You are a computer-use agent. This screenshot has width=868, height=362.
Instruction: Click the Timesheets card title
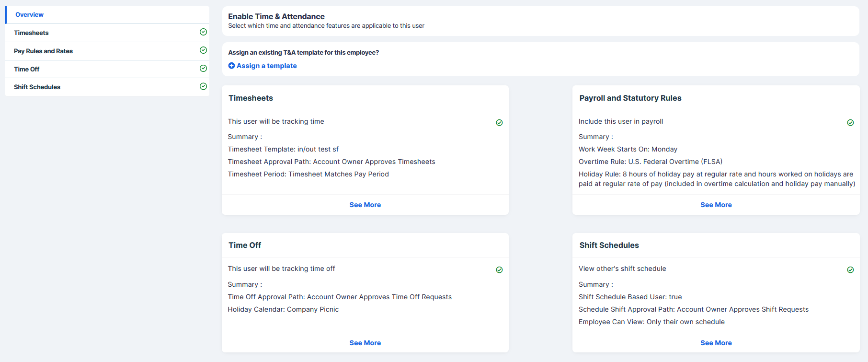[251, 98]
